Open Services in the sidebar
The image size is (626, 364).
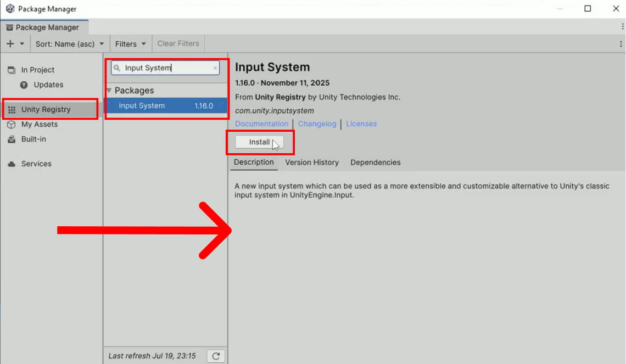pos(36,164)
